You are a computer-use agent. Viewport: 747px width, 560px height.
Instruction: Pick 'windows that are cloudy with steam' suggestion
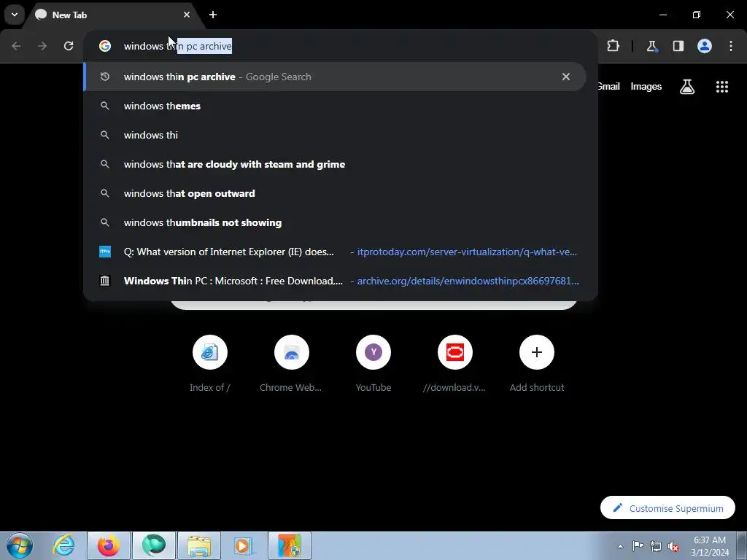click(335, 164)
